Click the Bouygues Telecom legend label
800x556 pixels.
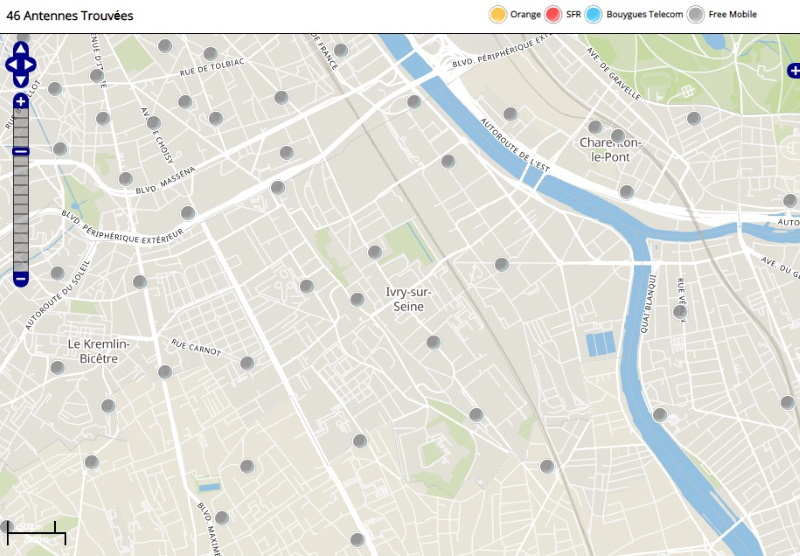(645, 15)
